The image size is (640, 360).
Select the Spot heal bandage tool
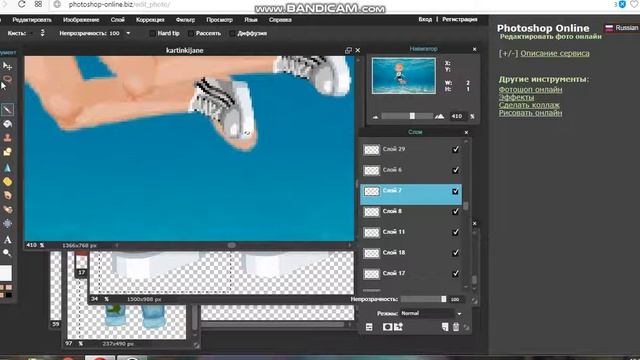point(7,209)
